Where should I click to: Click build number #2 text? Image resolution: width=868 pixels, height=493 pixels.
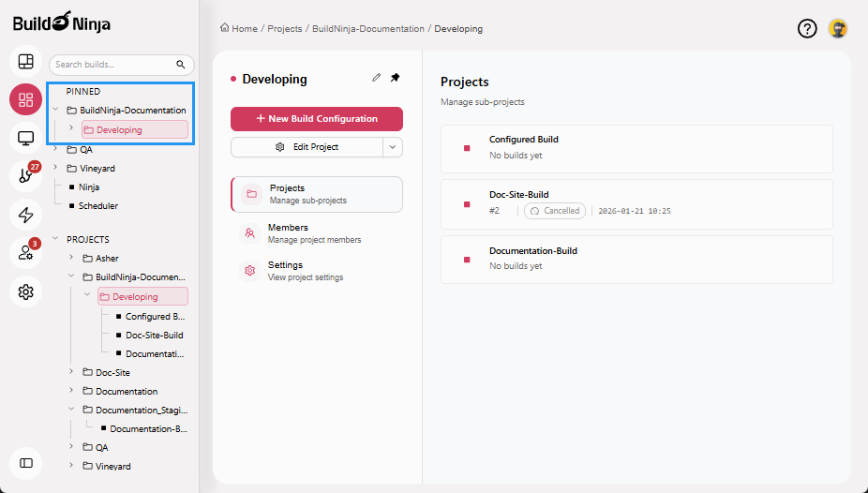[x=494, y=211]
